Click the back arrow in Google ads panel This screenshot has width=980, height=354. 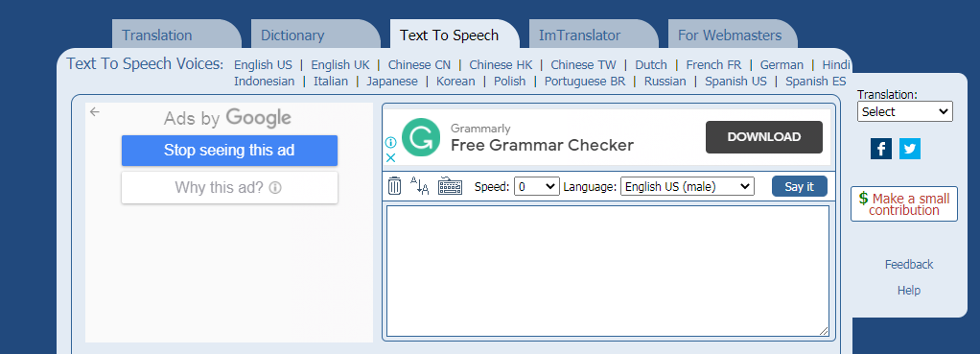pyautogui.click(x=94, y=112)
